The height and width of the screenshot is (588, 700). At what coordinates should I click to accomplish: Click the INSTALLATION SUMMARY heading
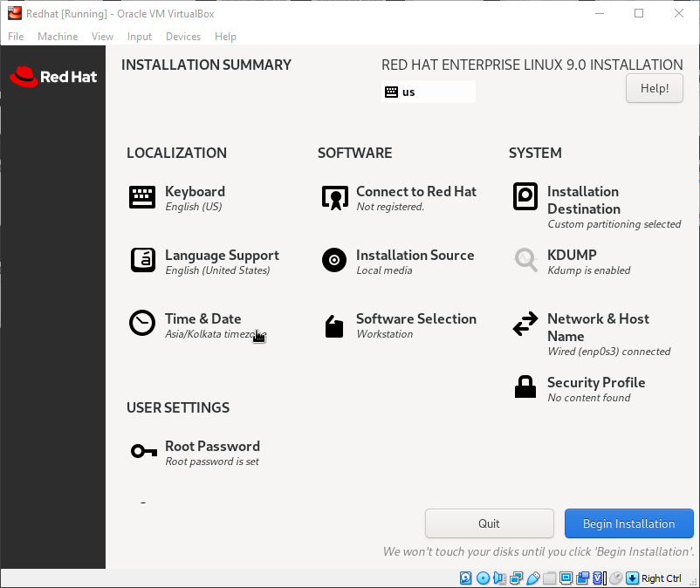pos(206,65)
